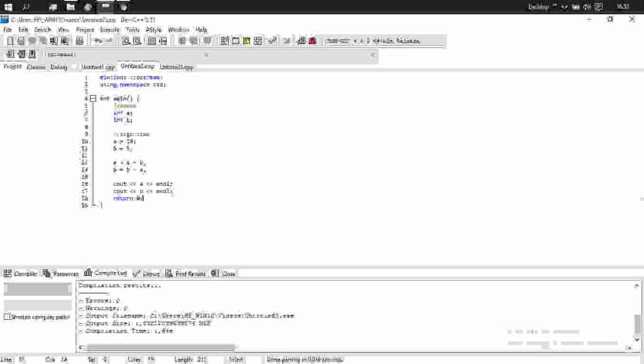Viewport: 644px width, 364px height.
Task: Open the Execute menu
Action: [x=109, y=30]
